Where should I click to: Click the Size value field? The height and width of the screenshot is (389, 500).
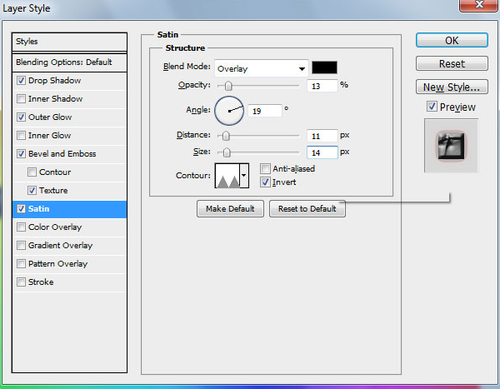[322, 153]
